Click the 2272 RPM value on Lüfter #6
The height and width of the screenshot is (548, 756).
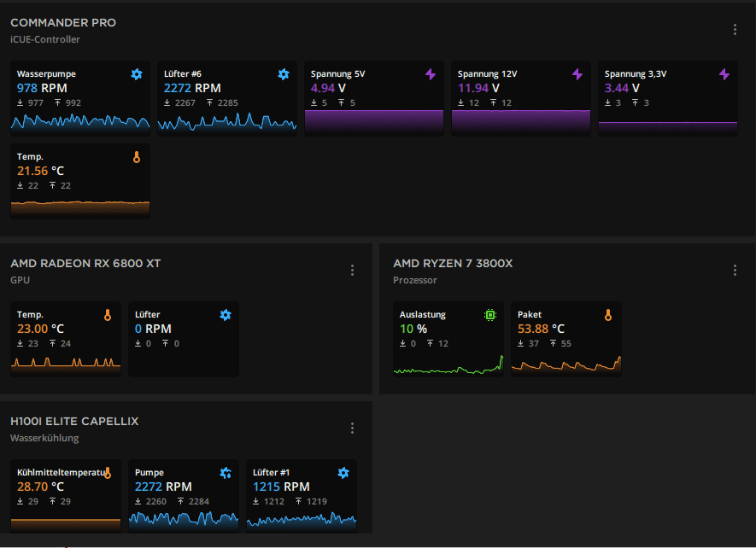[x=192, y=88]
